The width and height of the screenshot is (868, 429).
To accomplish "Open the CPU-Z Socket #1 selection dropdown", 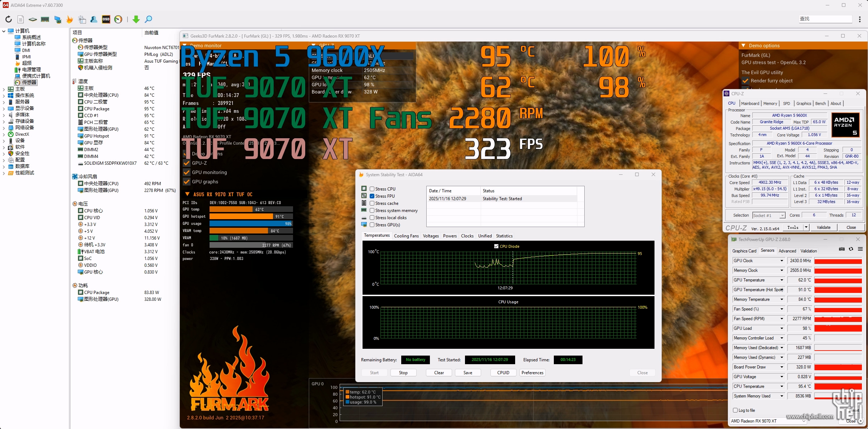I will pos(782,216).
